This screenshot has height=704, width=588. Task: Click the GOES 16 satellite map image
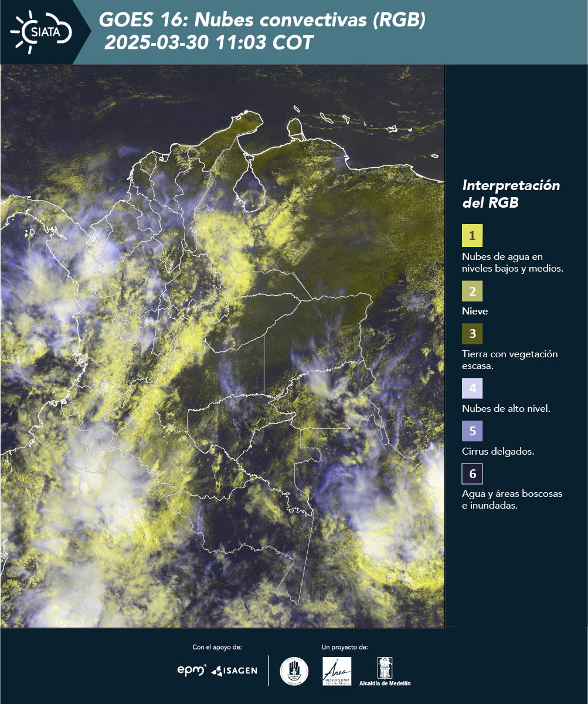tap(222, 346)
